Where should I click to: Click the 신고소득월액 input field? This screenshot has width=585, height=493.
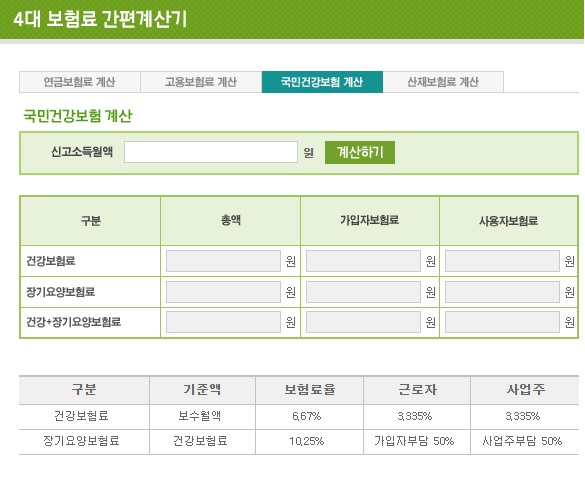click(211, 152)
